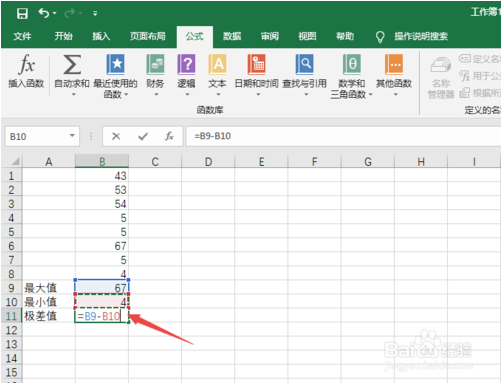Click the Save icon in quick access toolbar

click(x=22, y=13)
